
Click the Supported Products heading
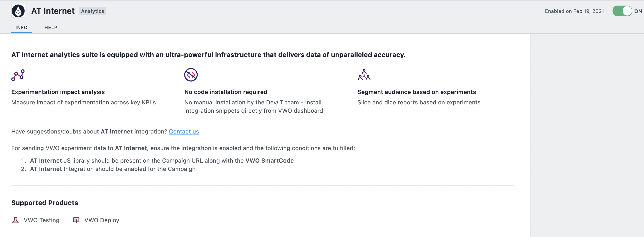[x=45, y=203]
